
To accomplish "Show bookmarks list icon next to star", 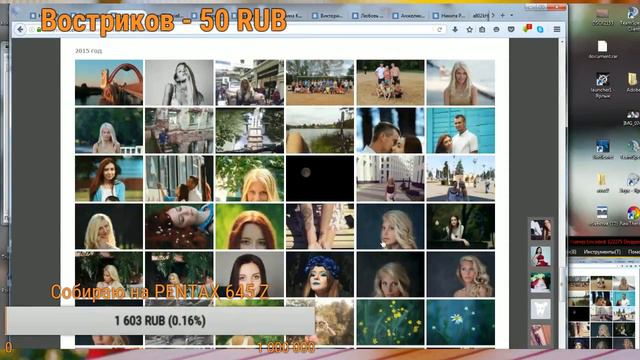I will click(x=482, y=29).
